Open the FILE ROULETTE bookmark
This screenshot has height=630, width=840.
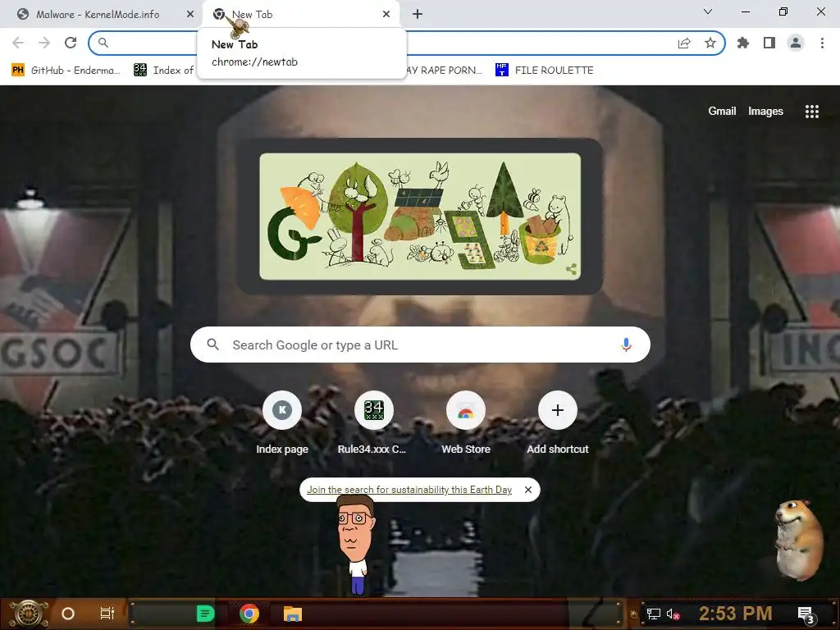pyautogui.click(x=545, y=71)
